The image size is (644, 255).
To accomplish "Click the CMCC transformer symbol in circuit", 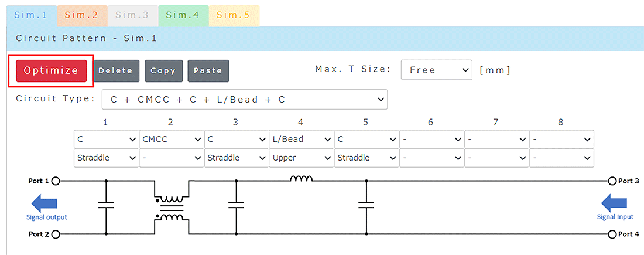I will 171,207.
